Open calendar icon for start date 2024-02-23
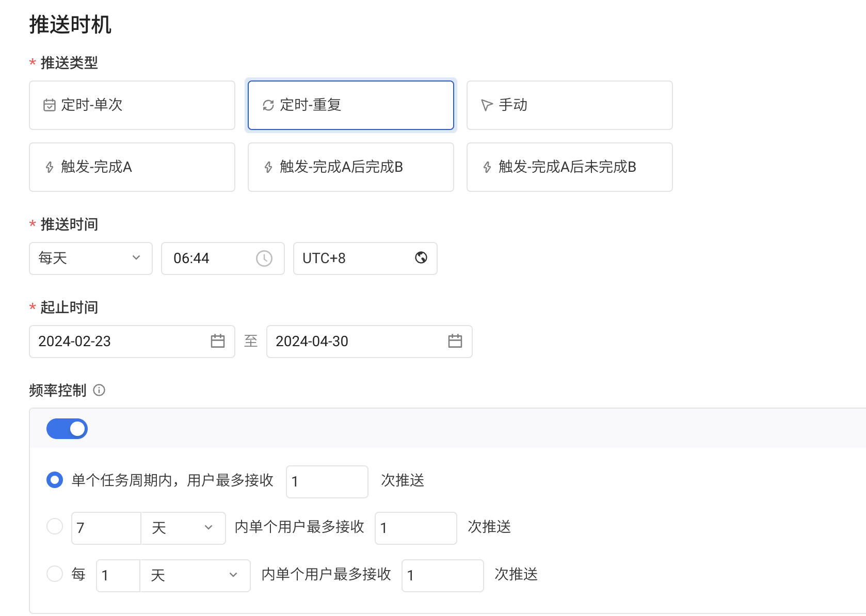The width and height of the screenshot is (866, 616). click(218, 341)
